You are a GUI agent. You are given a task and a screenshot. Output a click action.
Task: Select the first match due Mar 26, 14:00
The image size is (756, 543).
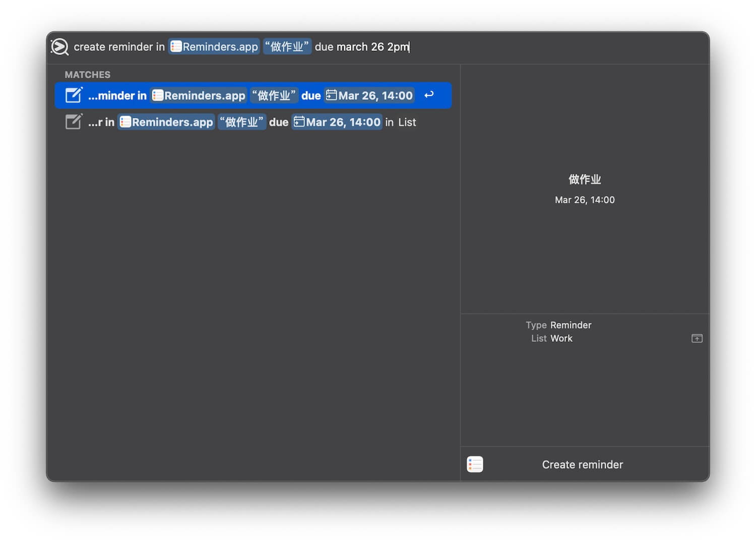[253, 95]
